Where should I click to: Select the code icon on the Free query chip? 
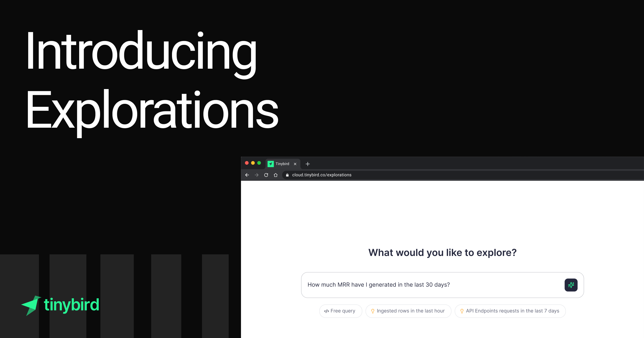click(326, 311)
